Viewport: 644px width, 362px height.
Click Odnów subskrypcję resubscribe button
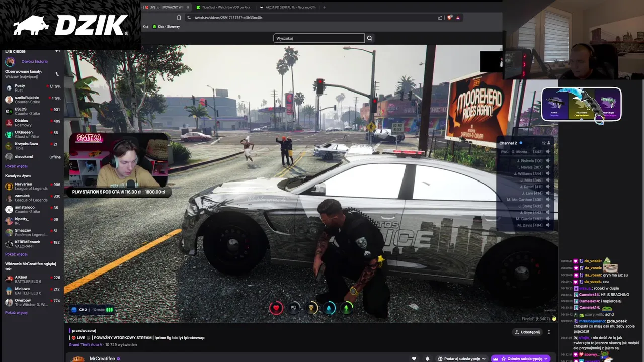coord(521,359)
